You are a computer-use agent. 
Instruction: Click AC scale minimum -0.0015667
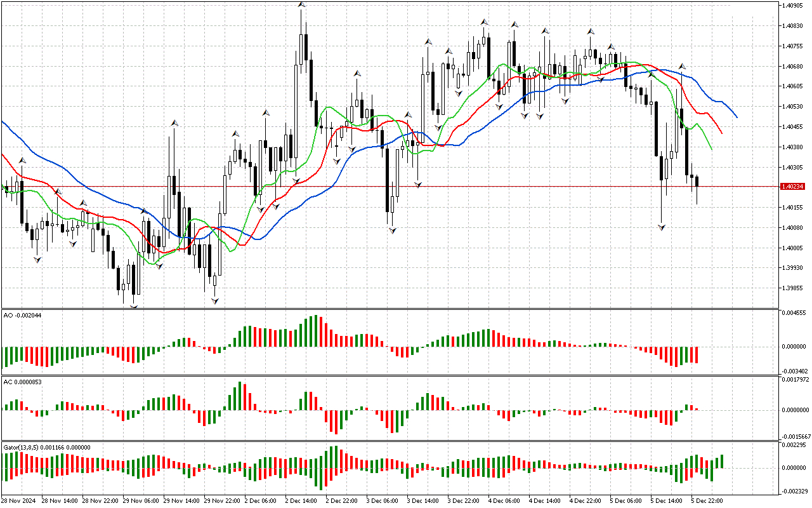point(796,437)
